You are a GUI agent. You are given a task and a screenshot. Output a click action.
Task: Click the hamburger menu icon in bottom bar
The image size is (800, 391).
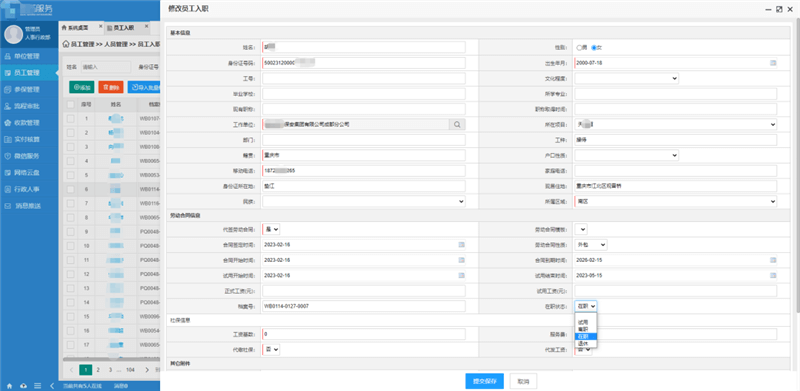[37, 386]
